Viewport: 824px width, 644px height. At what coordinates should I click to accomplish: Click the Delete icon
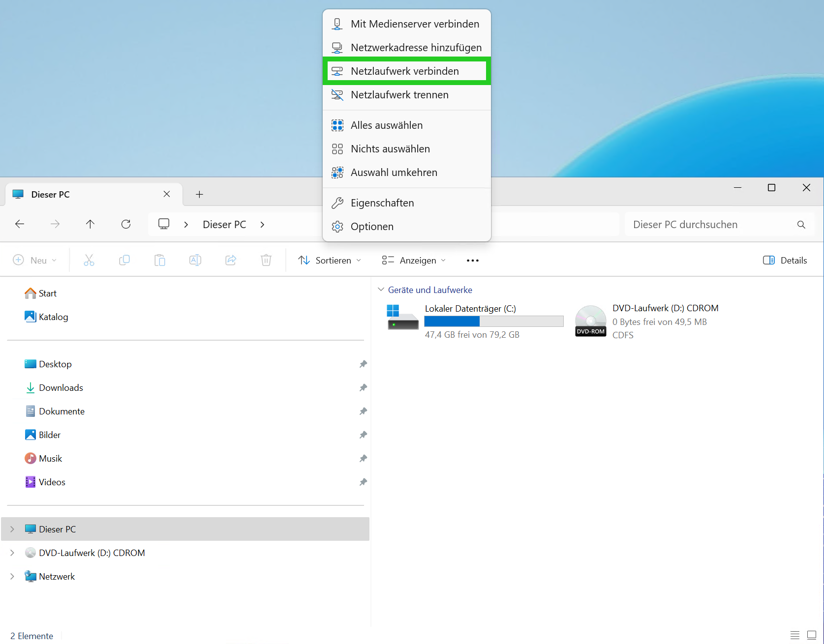[266, 260]
